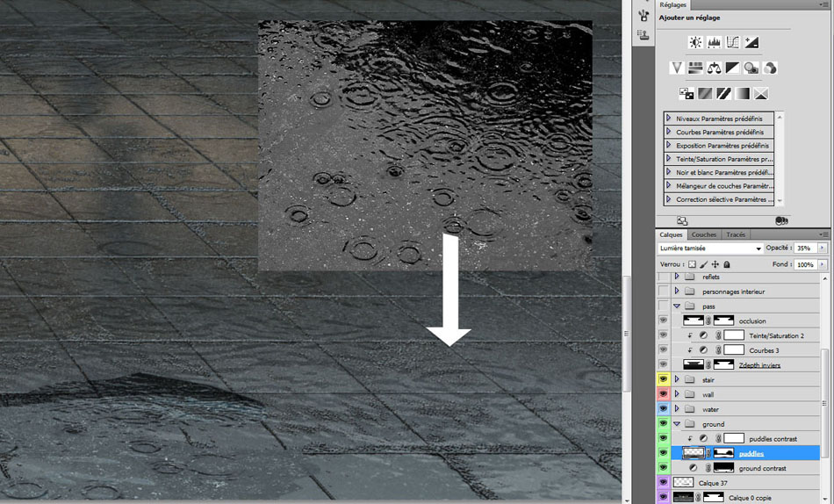Open the Opacité slider arrow
Image resolution: width=834 pixels, height=504 pixels.
(x=822, y=248)
